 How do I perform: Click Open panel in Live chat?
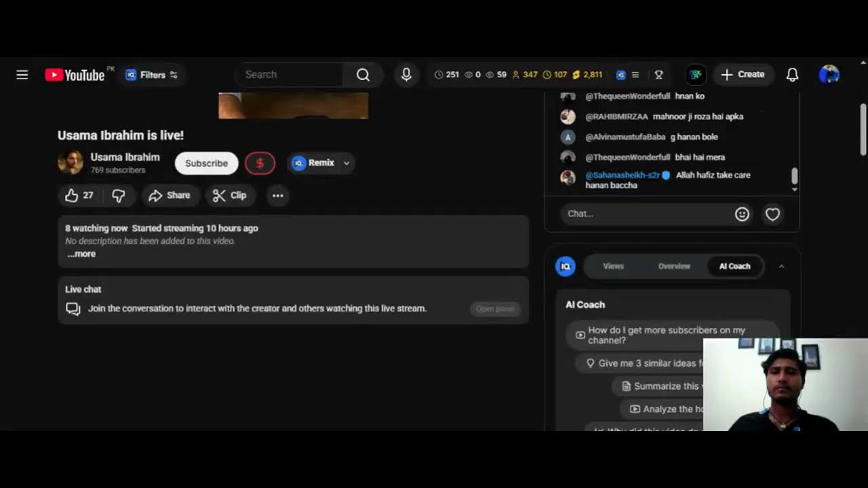(x=495, y=308)
